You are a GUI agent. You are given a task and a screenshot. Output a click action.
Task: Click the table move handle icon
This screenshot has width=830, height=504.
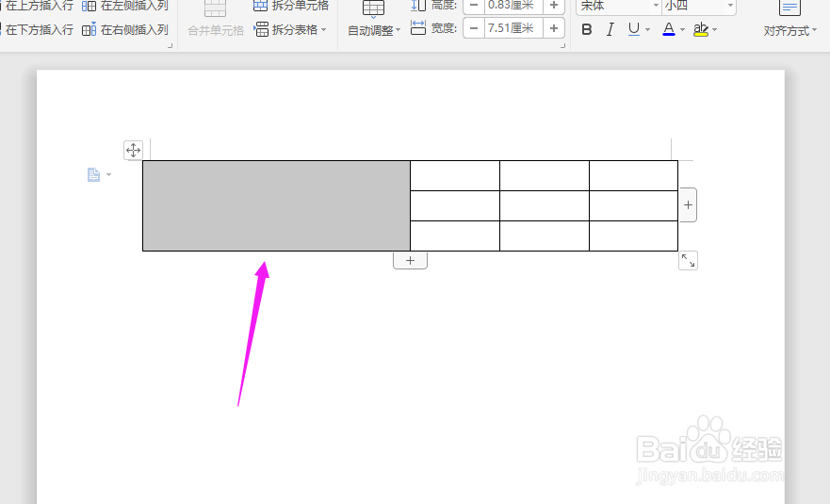click(x=133, y=150)
